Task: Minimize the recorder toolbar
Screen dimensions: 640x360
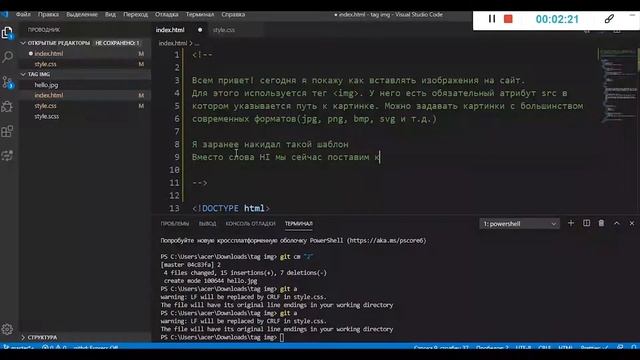Action: (x=633, y=15)
